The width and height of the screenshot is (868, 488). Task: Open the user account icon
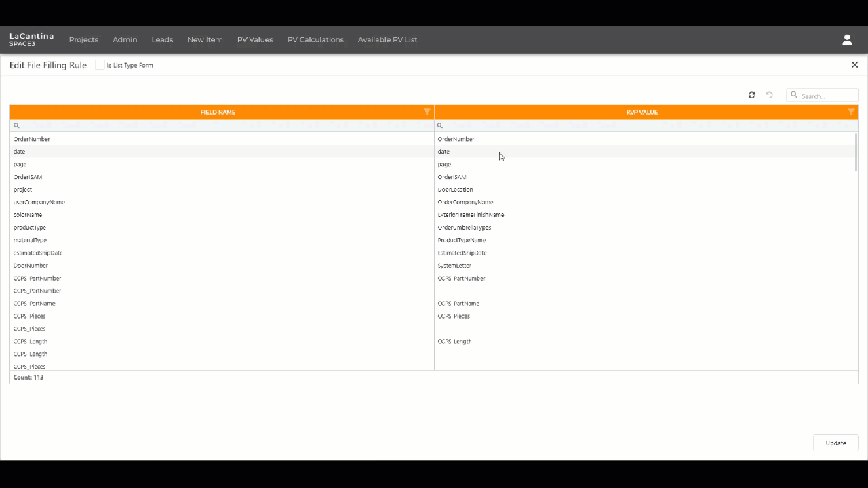(847, 40)
